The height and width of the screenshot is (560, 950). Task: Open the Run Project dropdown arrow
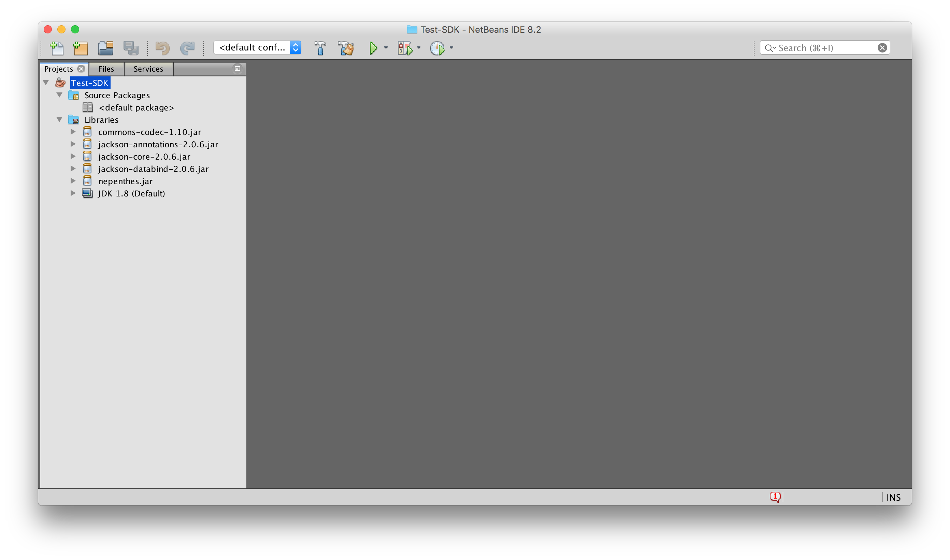coord(386,48)
